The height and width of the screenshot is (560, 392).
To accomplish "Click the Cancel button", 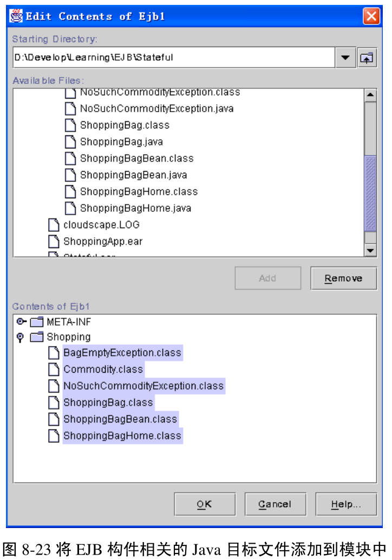I will click(275, 504).
